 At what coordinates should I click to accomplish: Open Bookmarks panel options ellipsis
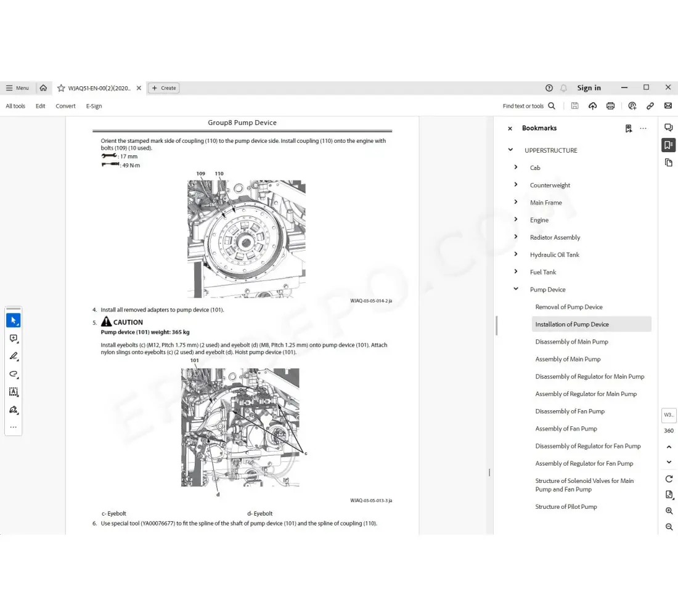643,128
